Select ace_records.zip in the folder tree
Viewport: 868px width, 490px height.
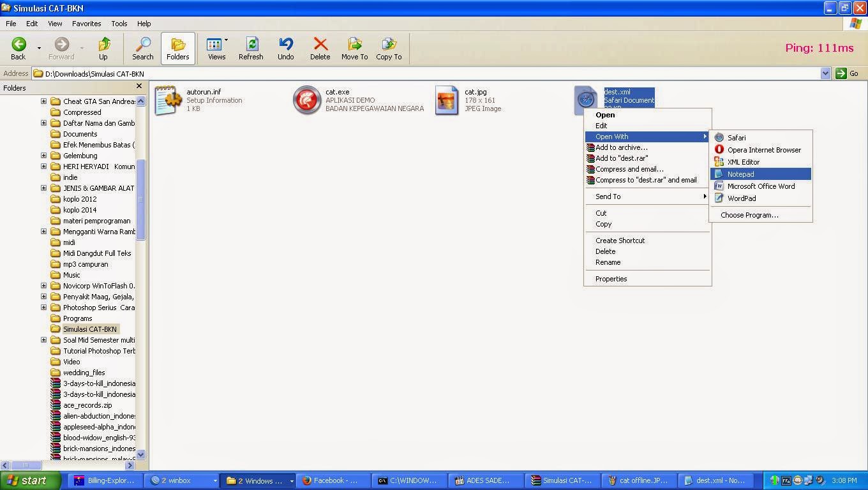coord(81,405)
